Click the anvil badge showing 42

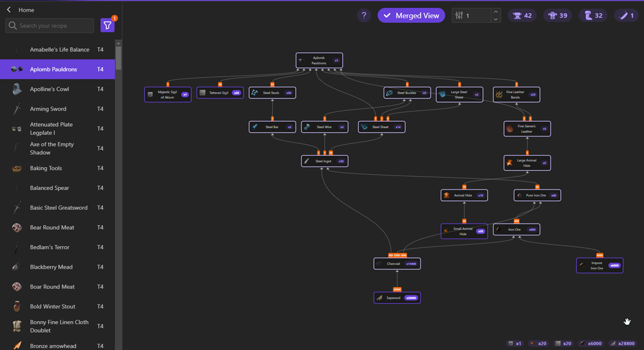(522, 16)
